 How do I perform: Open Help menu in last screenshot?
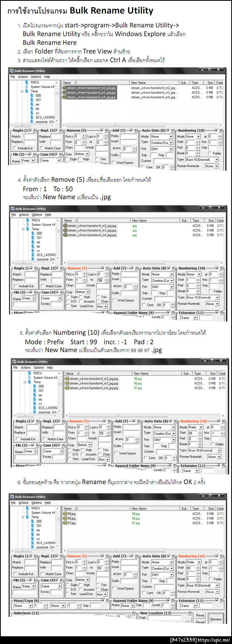tap(48, 503)
